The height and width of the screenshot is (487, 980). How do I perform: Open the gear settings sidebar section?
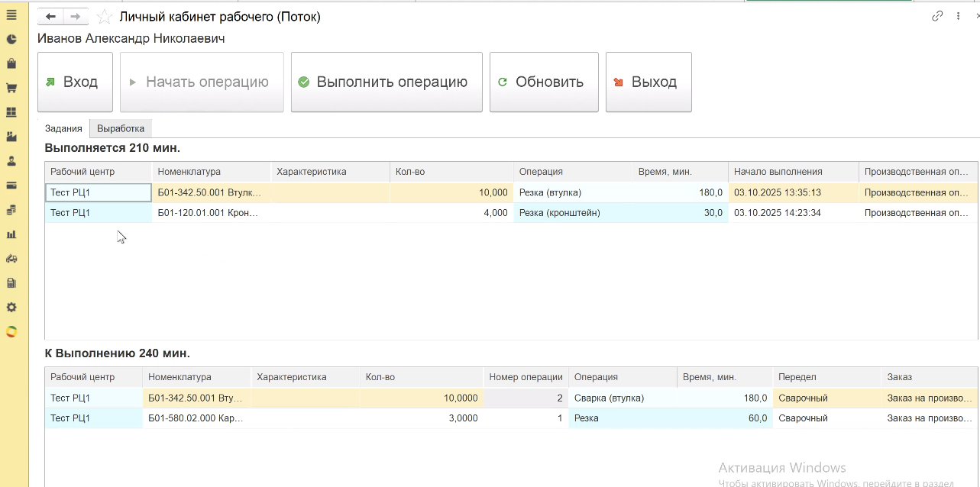(x=11, y=307)
